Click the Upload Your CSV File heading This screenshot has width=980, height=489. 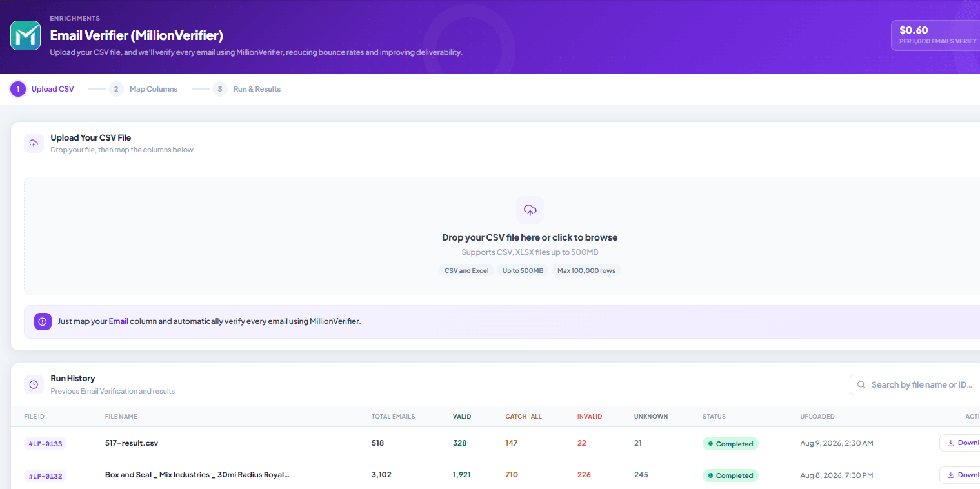(x=91, y=137)
